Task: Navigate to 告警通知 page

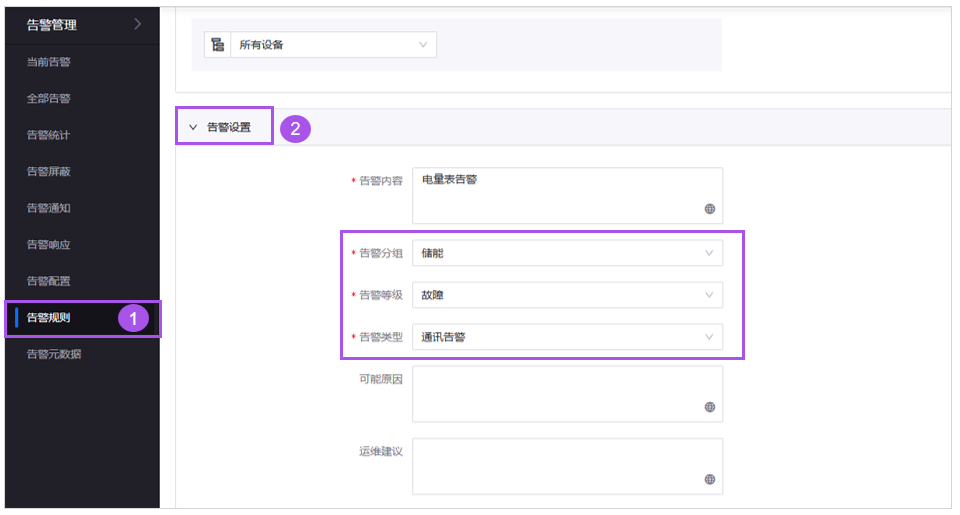Action: point(49,208)
